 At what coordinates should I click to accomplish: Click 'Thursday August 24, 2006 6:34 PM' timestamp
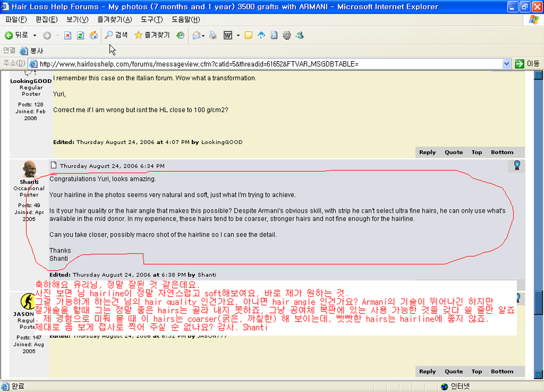point(112,166)
